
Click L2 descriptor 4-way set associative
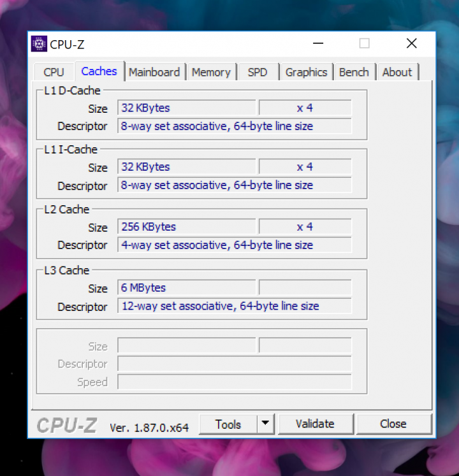click(x=235, y=245)
